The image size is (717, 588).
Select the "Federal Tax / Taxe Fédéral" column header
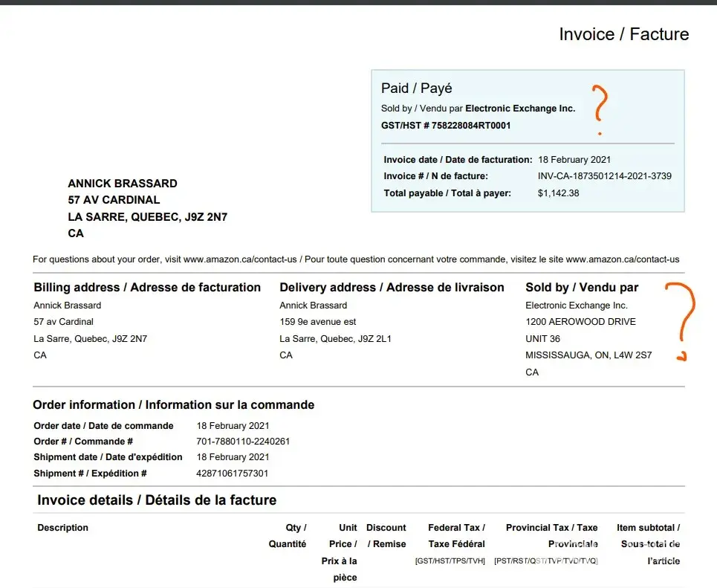click(456, 536)
